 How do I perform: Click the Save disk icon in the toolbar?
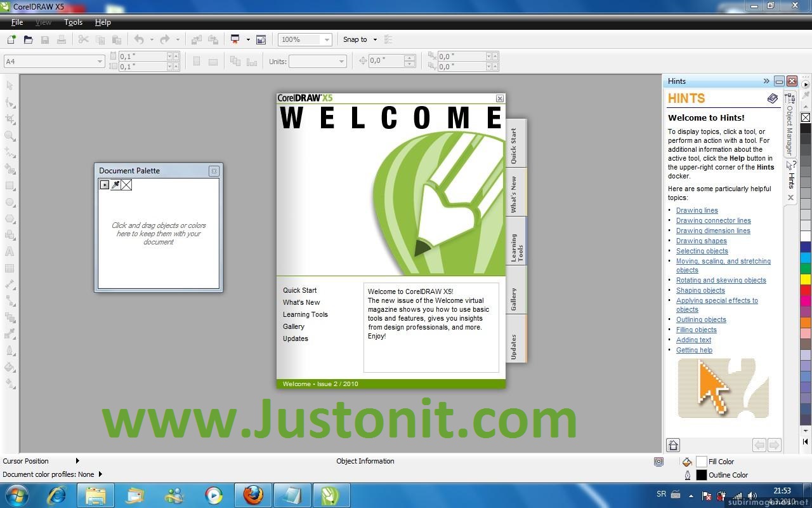(x=45, y=39)
